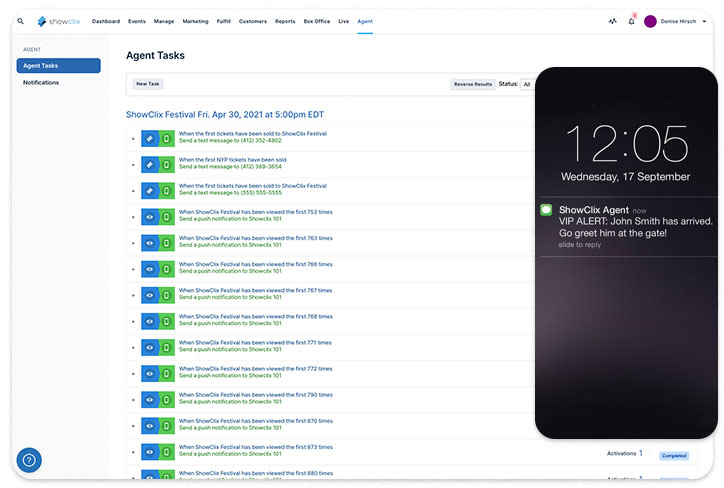
Task: Go to the Dashboard tab
Action: [x=106, y=21]
